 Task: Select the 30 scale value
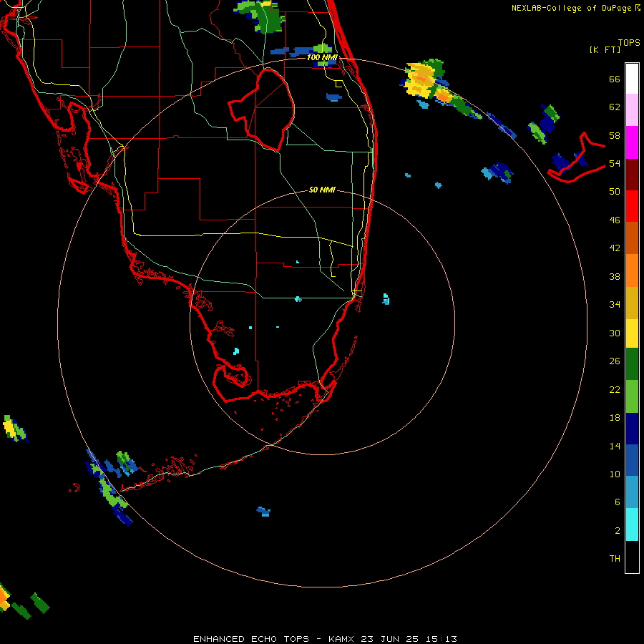pos(615,333)
